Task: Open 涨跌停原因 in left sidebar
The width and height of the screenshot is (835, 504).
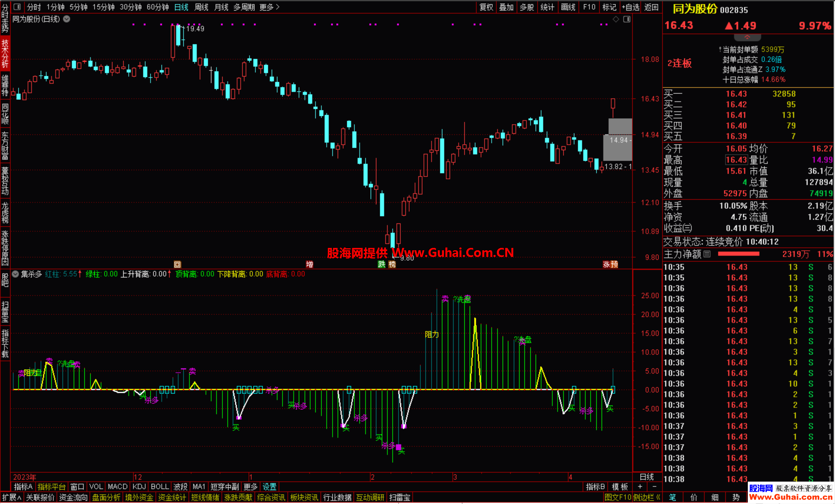Action: [x=5, y=247]
